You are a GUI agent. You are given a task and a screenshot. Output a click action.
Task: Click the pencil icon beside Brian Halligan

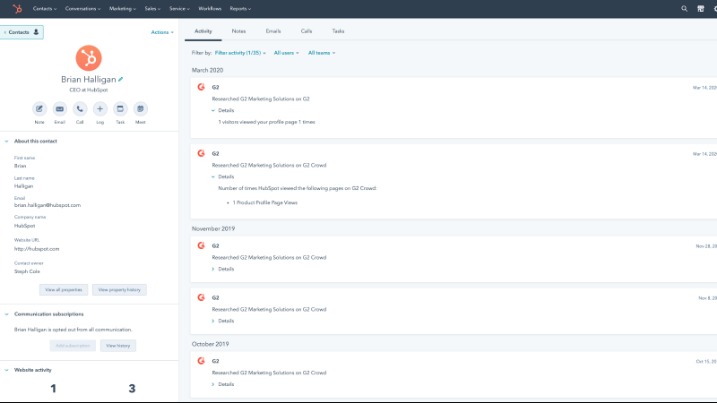tap(121, 78)
